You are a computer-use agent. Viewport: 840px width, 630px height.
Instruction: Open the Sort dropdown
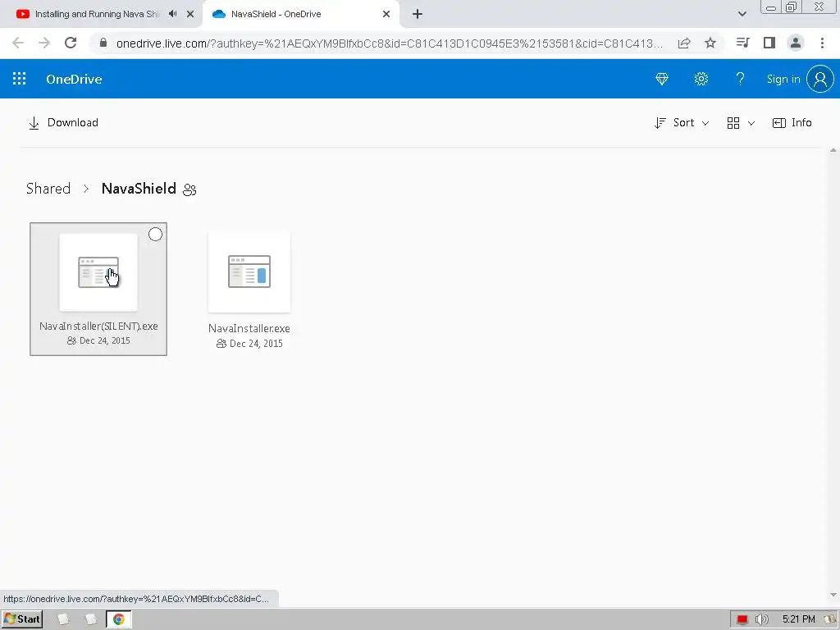(x=682, y=123)
